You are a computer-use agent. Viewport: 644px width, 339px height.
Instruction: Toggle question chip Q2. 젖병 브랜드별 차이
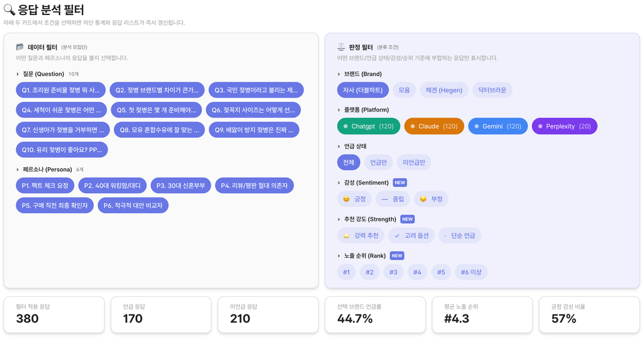(157, 90)
